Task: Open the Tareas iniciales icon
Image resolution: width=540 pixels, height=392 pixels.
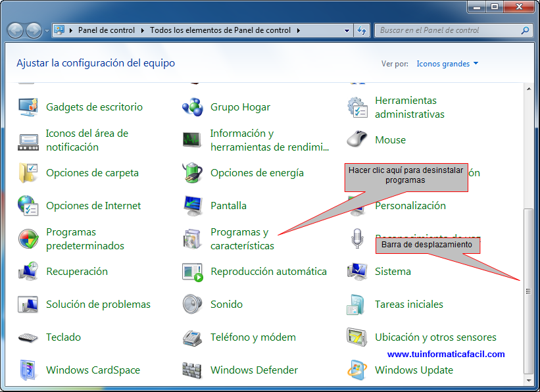Action: point(356,305)
